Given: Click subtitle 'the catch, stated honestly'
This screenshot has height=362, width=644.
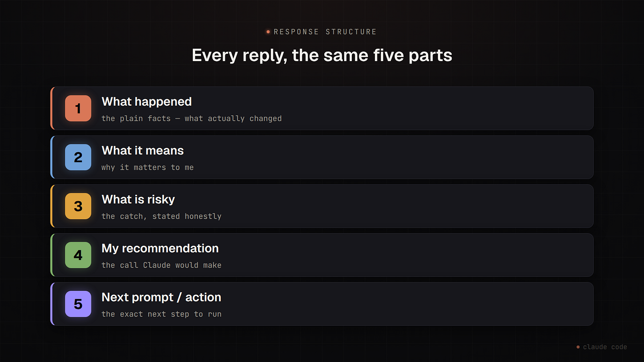Looking at the screenshot, I should [161, 216].
